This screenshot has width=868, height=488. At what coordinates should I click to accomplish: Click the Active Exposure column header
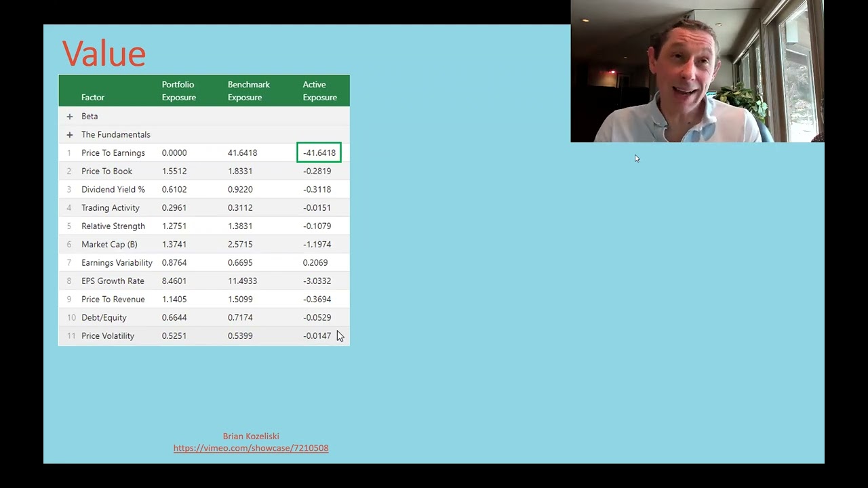(320, 91)
